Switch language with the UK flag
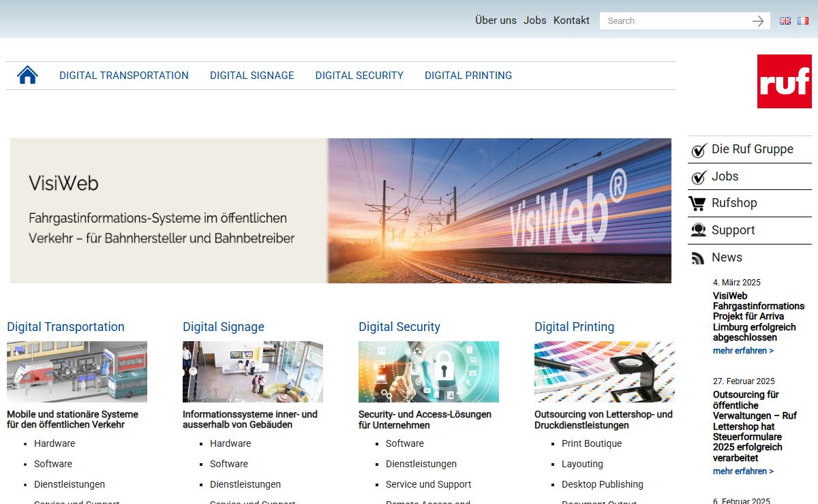This screenshot has height=504, width=818. tap(785, 20)
